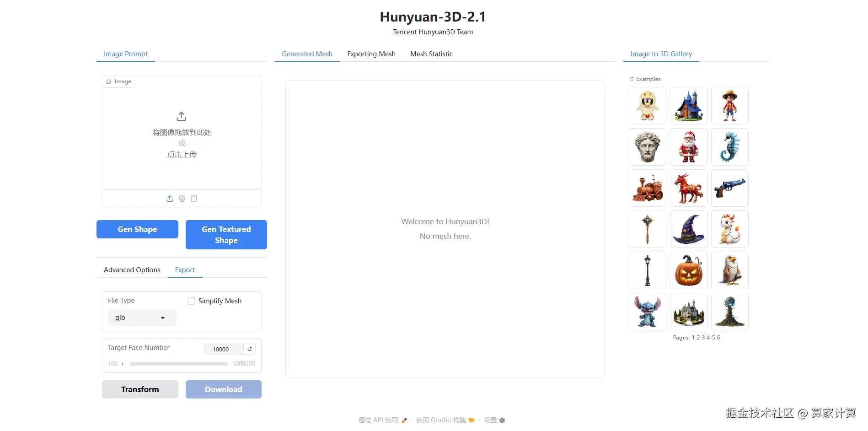Screen dimensions: 868x431
Task: Select the red horse example
Action: [689, 188]
